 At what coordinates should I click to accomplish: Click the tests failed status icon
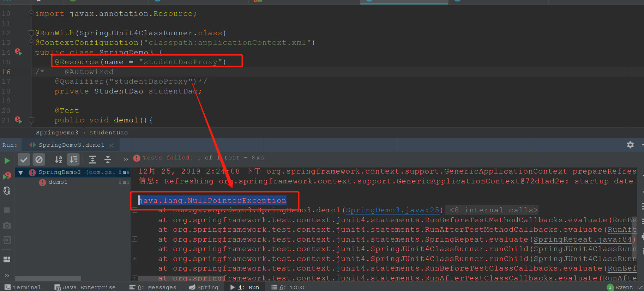137,158
